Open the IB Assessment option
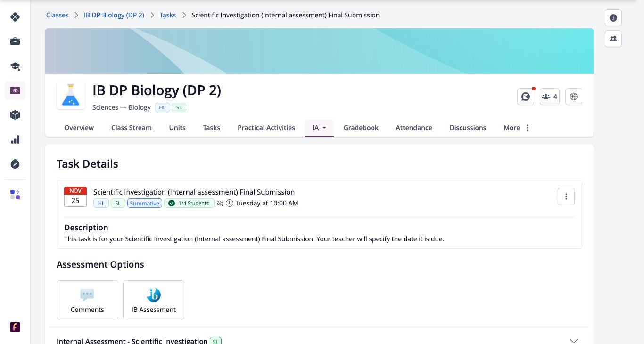Screen dimensions: 644x344 click(154, 300)
